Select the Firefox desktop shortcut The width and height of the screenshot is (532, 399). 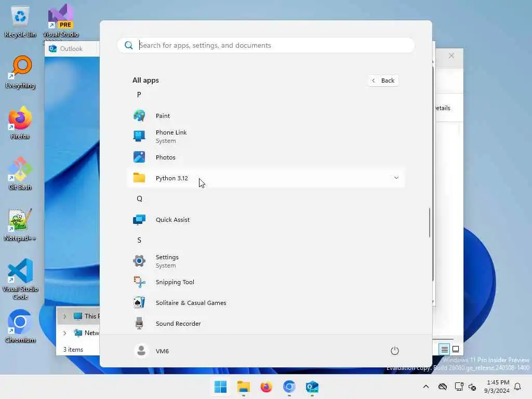pyautogui.click(x=20, y=123)
